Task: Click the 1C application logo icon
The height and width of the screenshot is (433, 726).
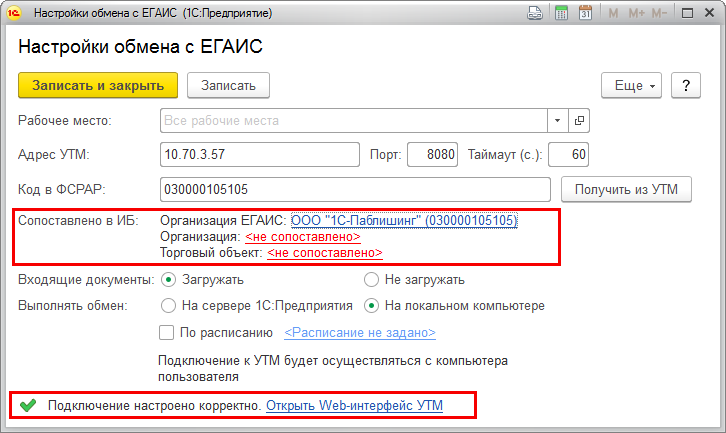Action: 13,13
